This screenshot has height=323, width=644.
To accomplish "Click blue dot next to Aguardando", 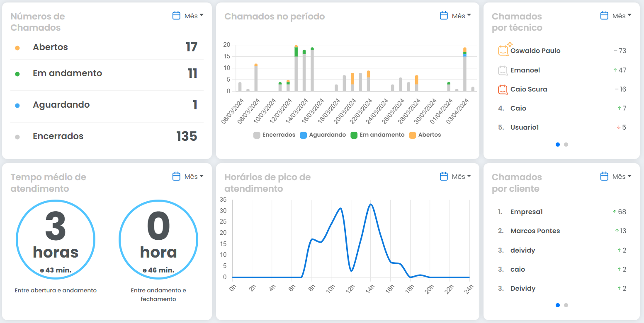I will click(17, 106).
